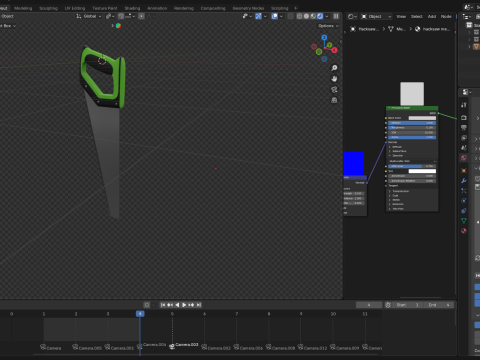The image size is (480, 360).
Task: Open the Rendering workspace tab
Action: pos(184,8)
